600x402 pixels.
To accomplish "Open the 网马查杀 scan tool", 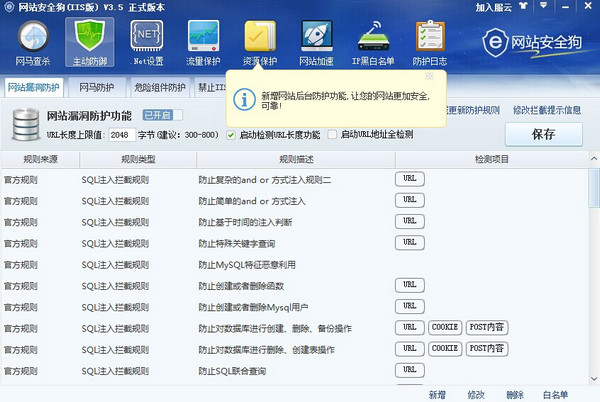I will click(33, 43).
